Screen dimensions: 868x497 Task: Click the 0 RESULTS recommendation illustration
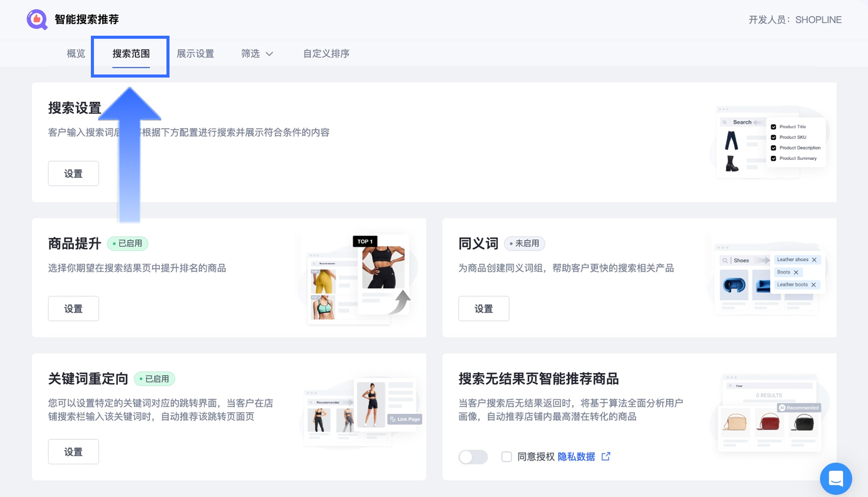tap(770, 413)
